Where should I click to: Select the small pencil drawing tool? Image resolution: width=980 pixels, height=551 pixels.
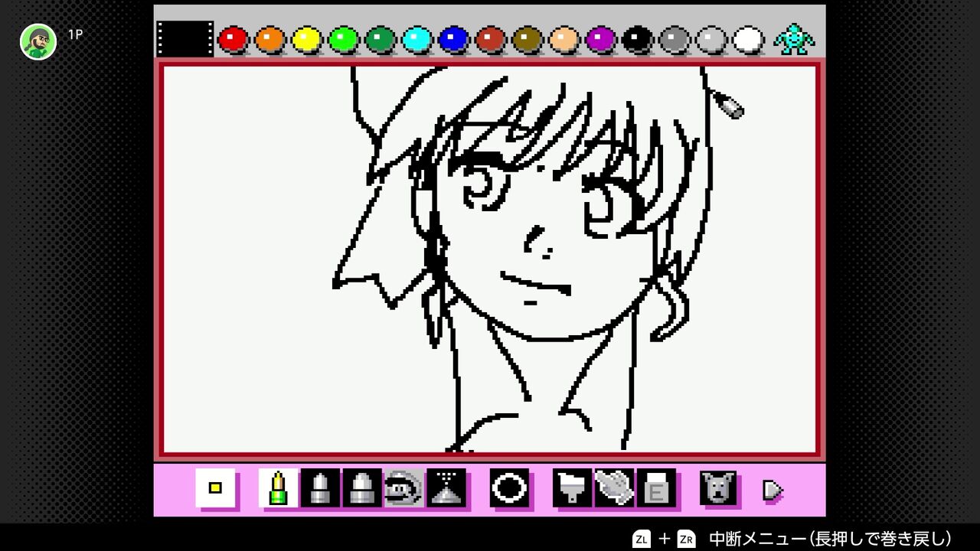pyautogui.click(x=278, y=487)
